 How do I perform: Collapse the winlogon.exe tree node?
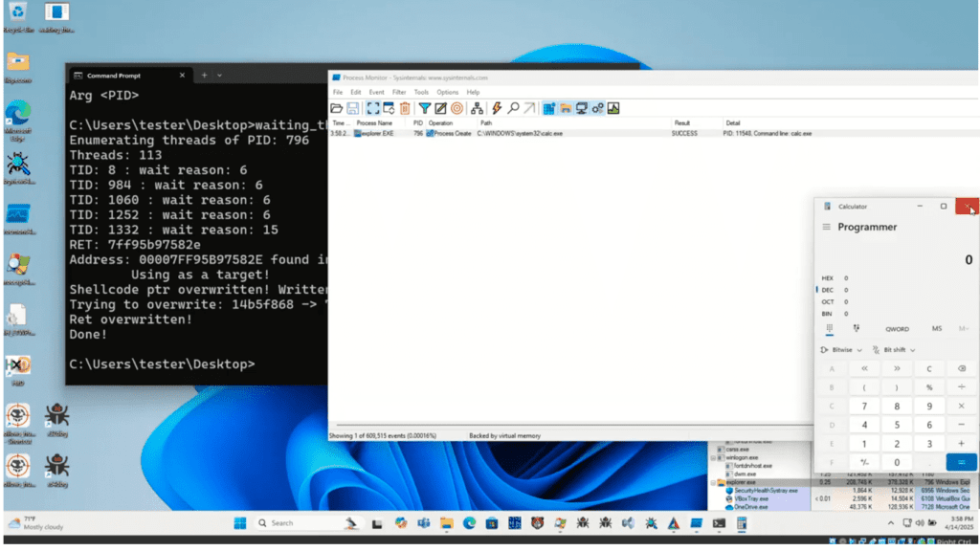tap(713, 458)
